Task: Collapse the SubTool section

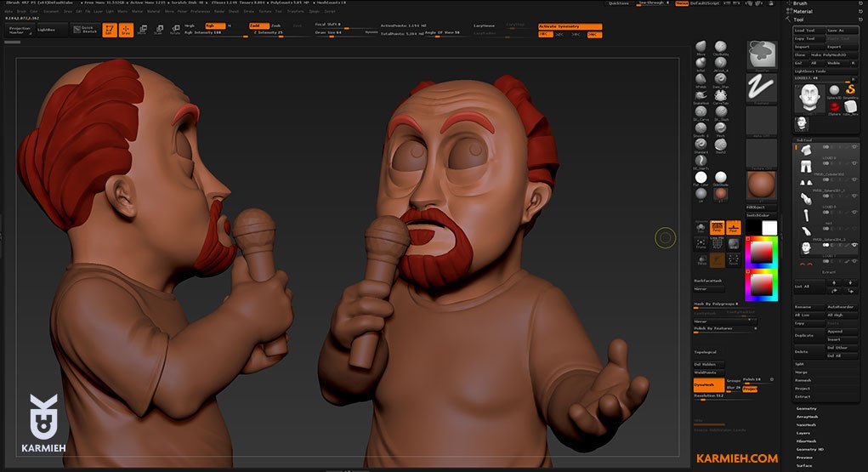Action: (803, 140)
